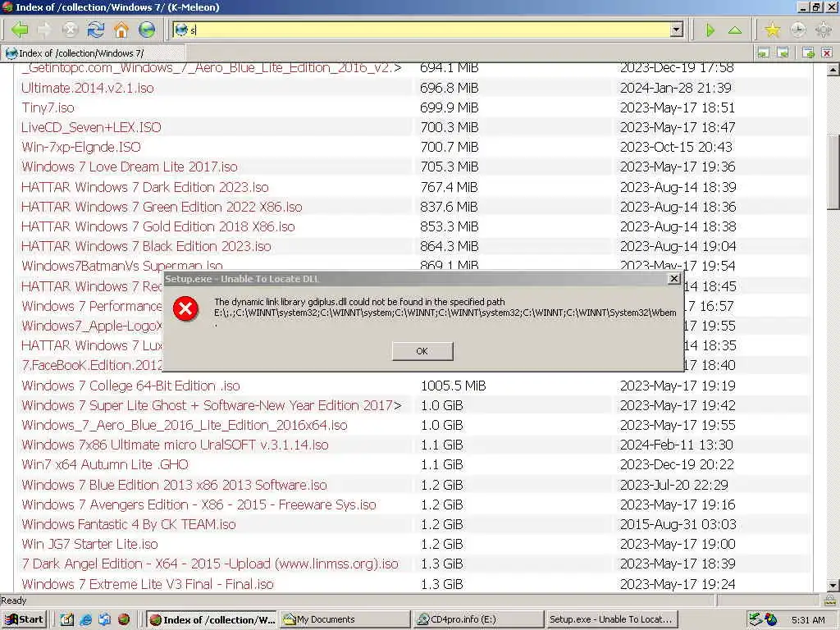Open Preferences with the gear icon

point(824,30)
